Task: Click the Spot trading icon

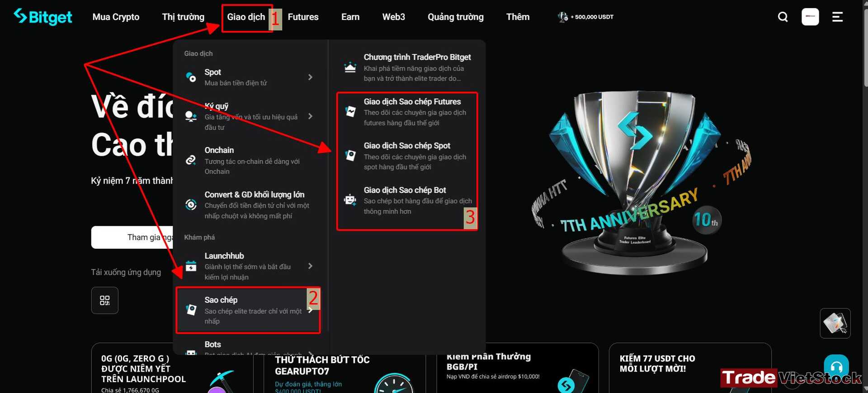Action: [191, 77]
